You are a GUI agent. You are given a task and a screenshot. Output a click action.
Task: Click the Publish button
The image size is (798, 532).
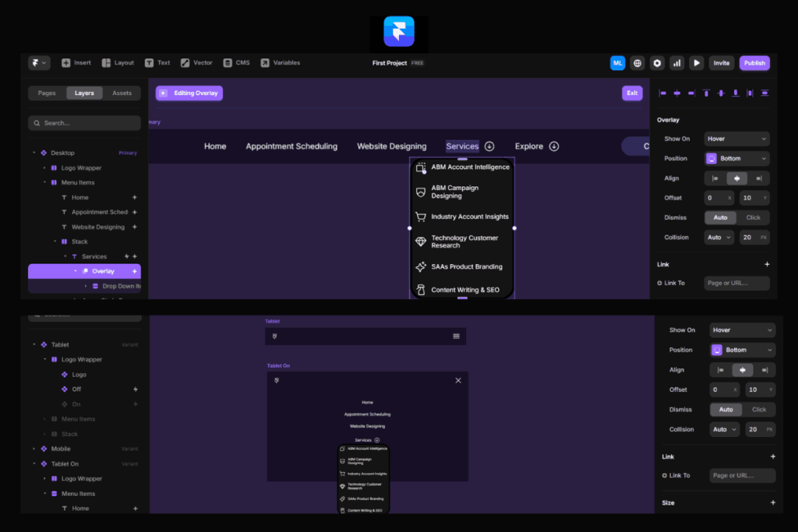[754, 63]
